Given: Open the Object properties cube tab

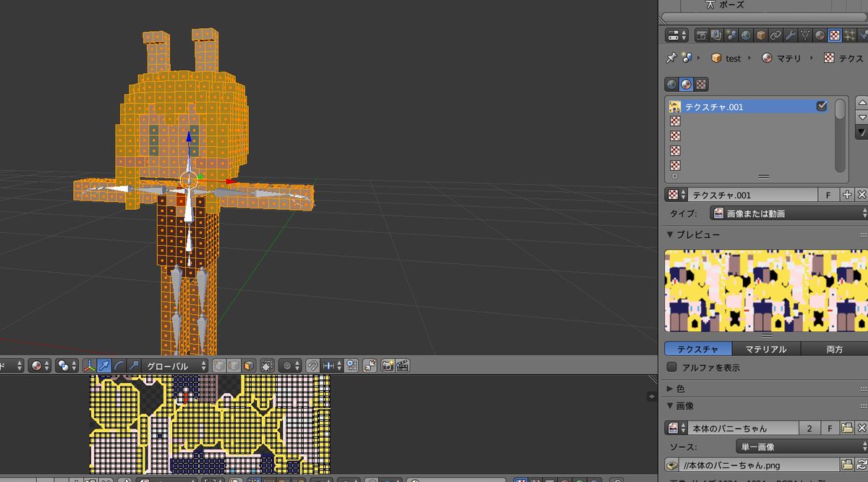Looking at the screenshot, I should point(761,35).
